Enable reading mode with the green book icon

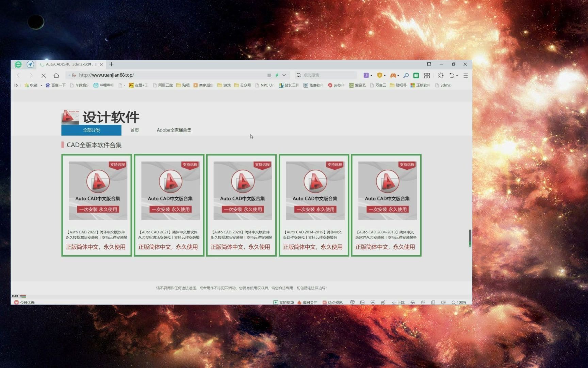pyautogui.click(x=416, y=75)
